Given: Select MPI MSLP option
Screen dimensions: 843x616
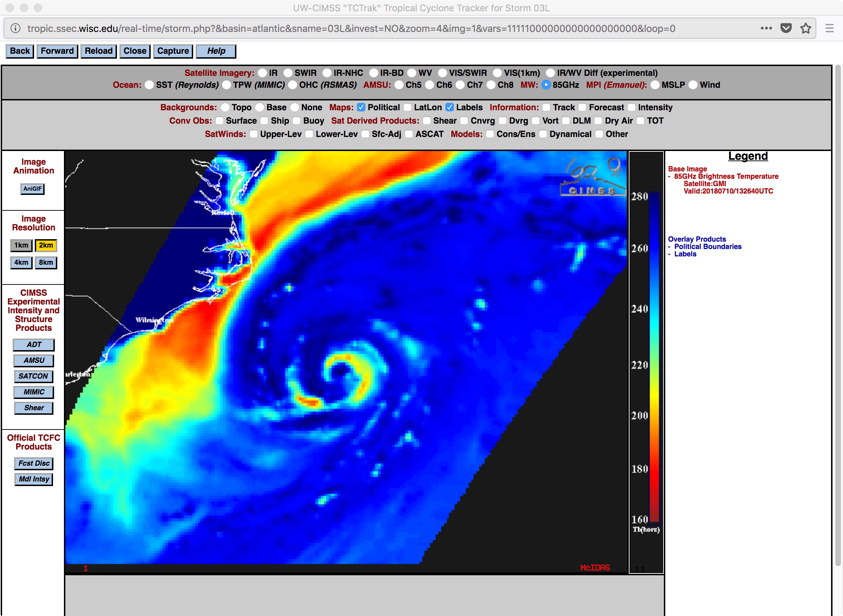Looking at the screenshot, I should pyautogui.click(x=655, y=85).
